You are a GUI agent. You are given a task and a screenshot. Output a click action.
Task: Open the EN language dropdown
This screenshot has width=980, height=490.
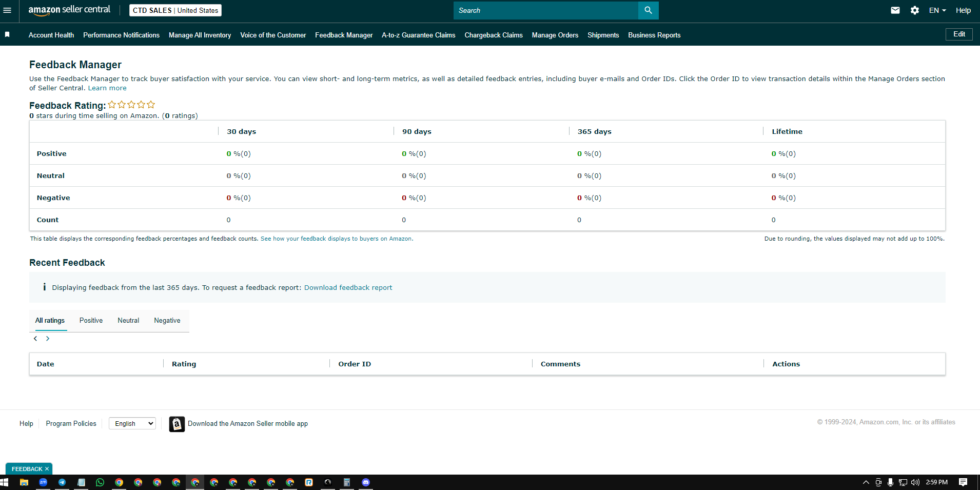point(937,10)
